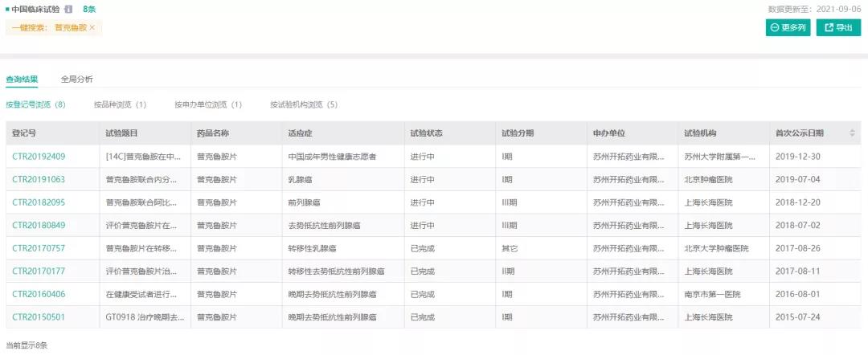The image size is (868, 355).
Task: Remove the 普克鲁胺 search tag
Action: 92,27
